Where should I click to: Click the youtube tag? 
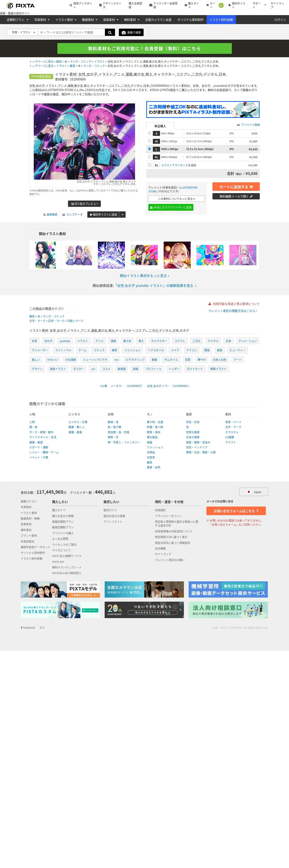[65, 341]
